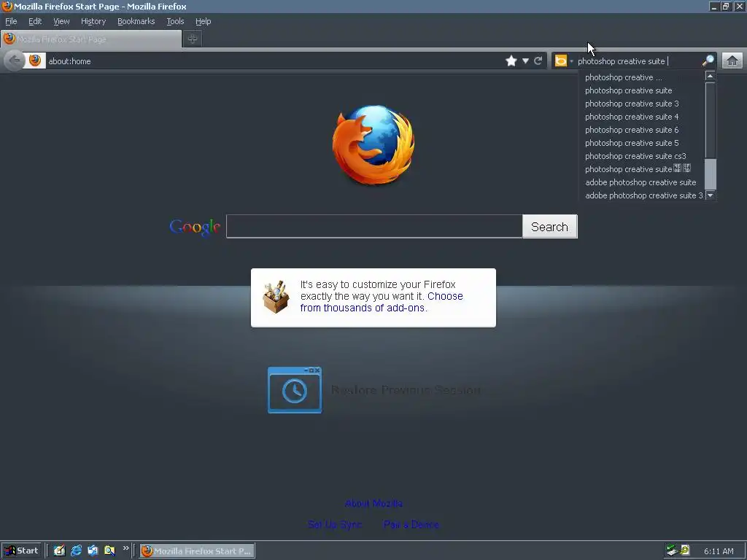Viewport: 747px width, 560px height.
Task: Click the first quick launch icon
Action: (59, 551)
